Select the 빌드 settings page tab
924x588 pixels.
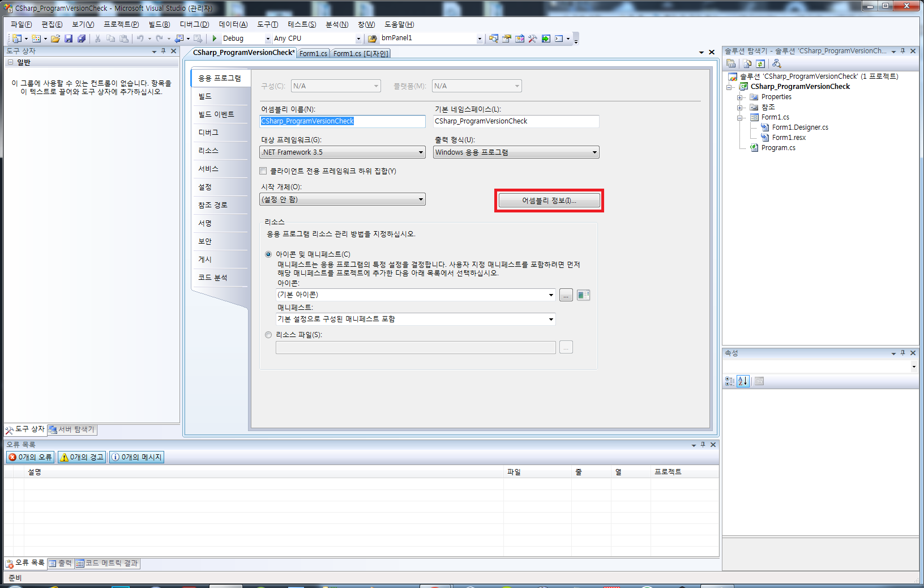click(220, 96)
